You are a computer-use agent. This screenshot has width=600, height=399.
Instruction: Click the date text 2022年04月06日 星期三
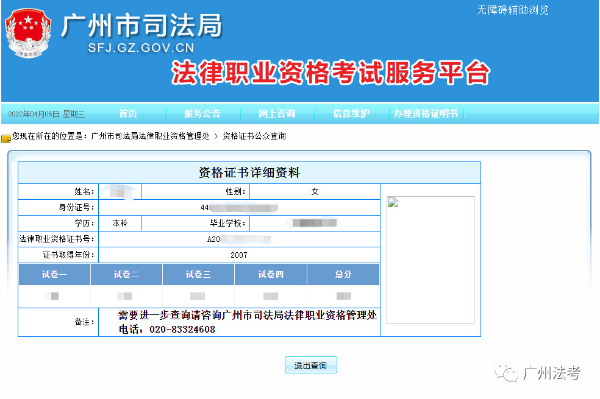[46, 114]
